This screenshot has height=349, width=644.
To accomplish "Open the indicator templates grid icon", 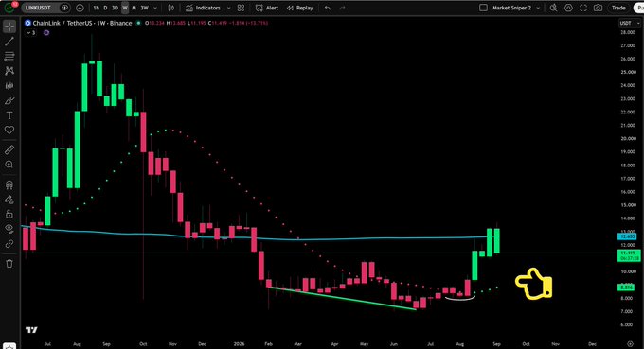I will coord(241,8).
